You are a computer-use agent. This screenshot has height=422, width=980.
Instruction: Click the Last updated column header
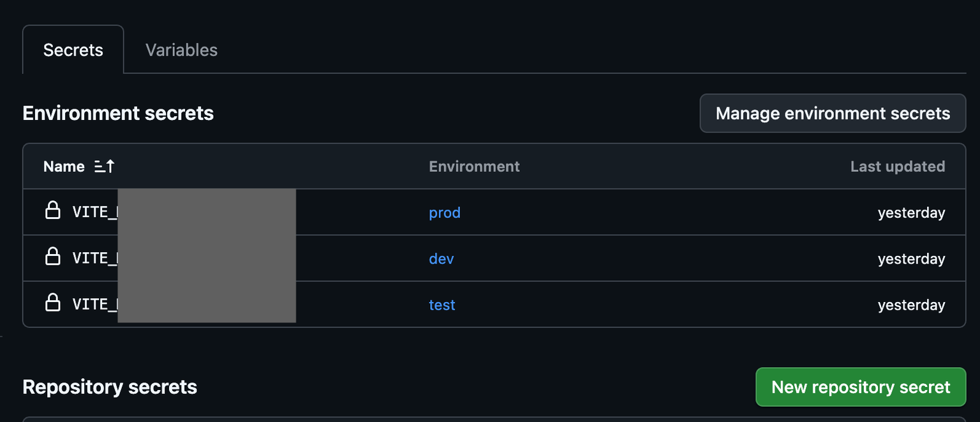tap(898, 166)
